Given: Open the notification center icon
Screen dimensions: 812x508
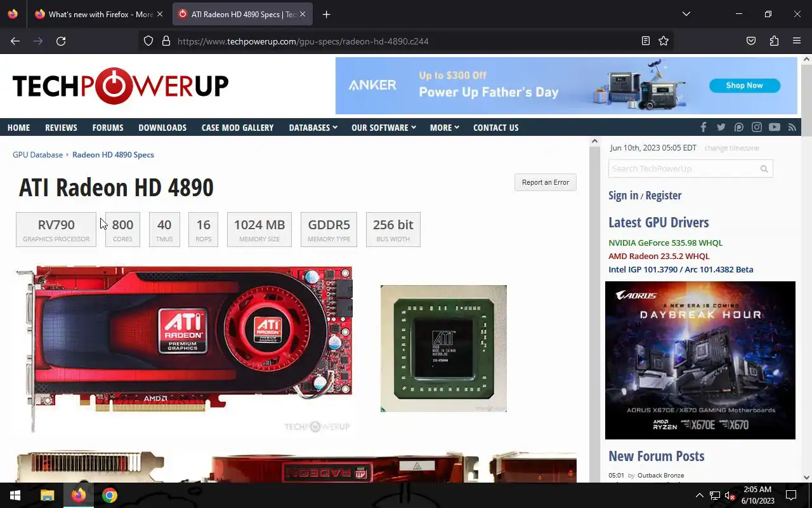Looking at the screenshot, I should click(x=791, y=495).
